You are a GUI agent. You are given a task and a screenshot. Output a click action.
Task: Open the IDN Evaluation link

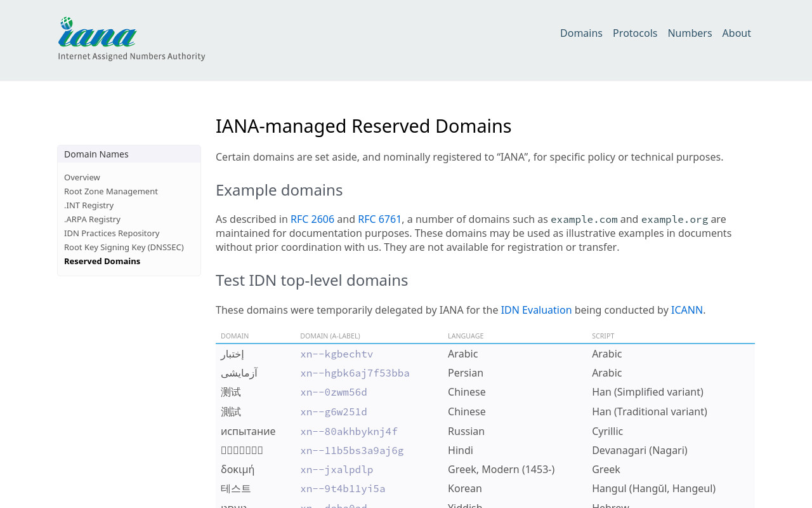coord(536,310)
